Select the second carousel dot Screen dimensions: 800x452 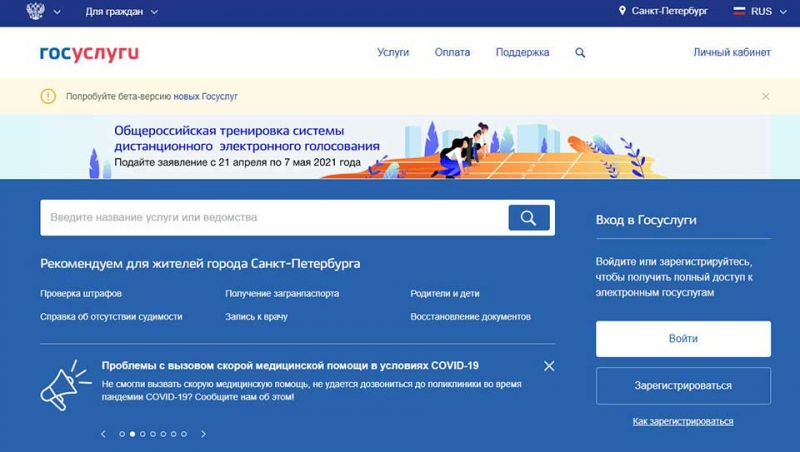coord(132,434)
